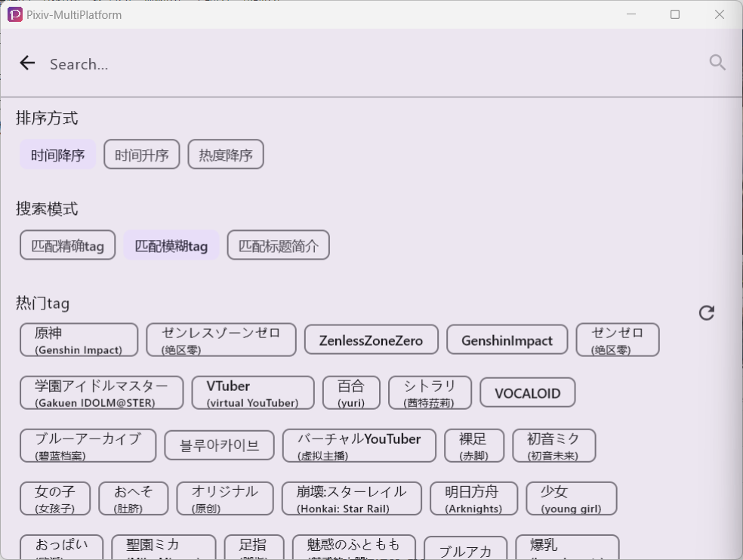
Task: Select 热度降序 sort option
Action: (x=226, y=155)
